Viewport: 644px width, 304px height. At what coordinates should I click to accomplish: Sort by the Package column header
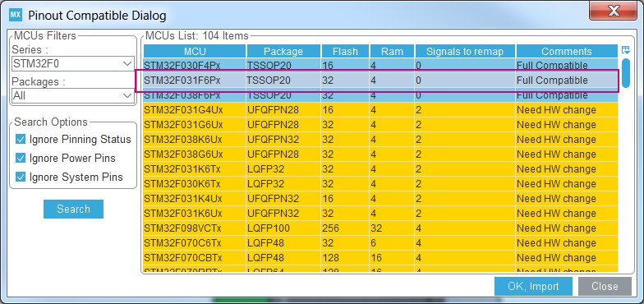click(x=283, y=51)
